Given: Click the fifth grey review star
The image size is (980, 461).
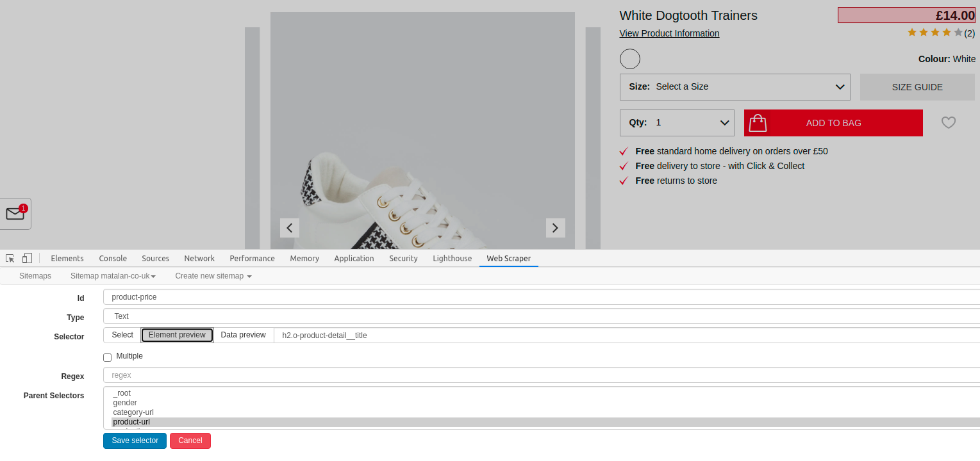Looking at the screenshot, I should click(957, 32).
